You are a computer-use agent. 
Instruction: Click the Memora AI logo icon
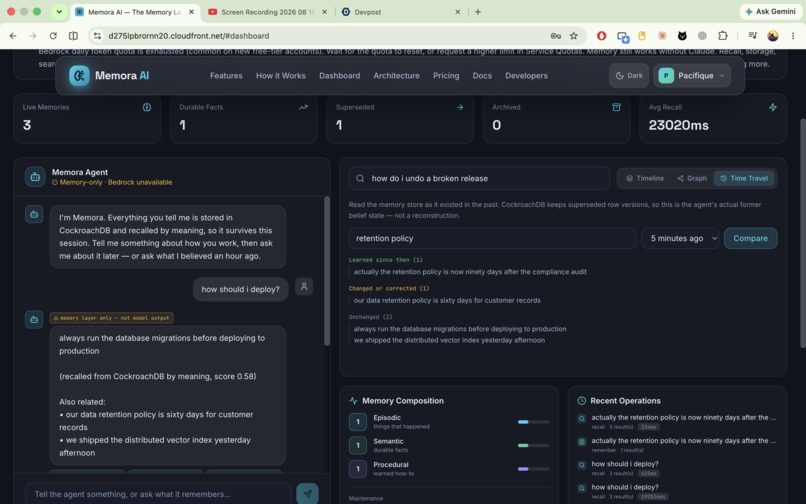pos(79,76)
